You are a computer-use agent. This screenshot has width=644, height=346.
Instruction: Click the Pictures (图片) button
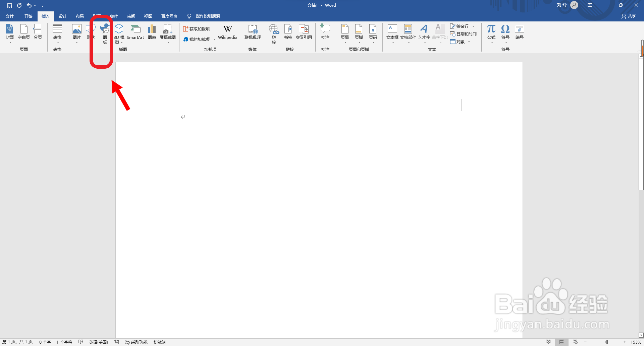tap(77, 33)
